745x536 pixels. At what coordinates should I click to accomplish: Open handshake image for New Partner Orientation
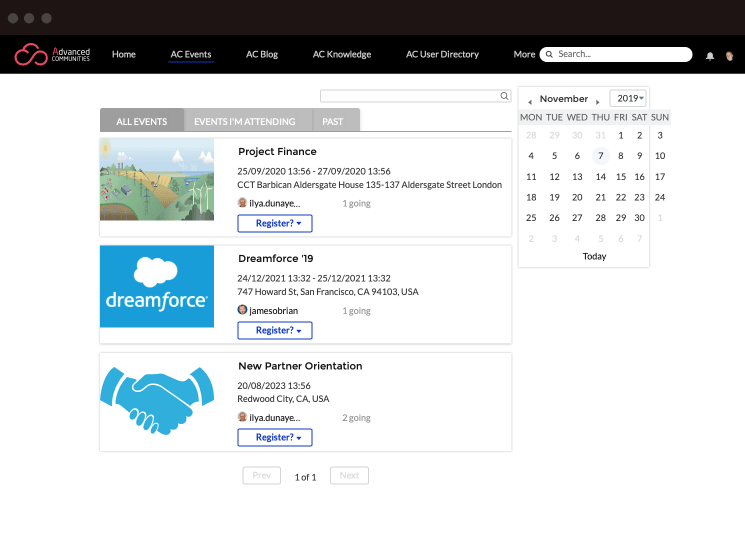pos(157,401)
